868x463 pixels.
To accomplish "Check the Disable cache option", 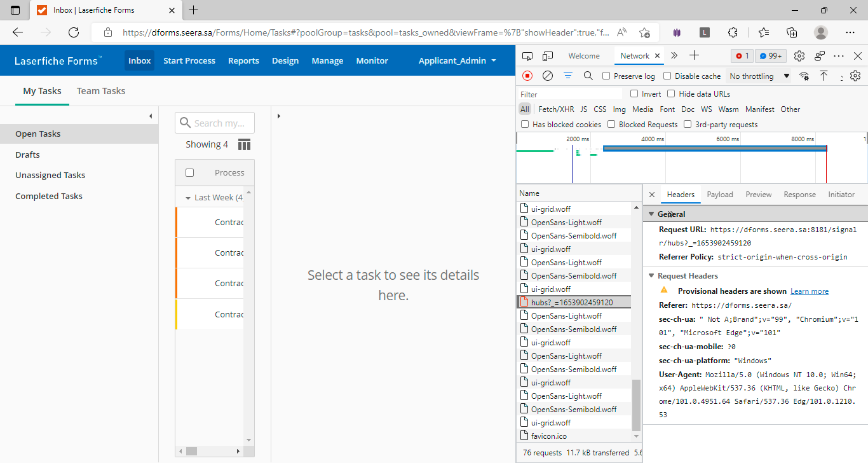I will [667, 76].
